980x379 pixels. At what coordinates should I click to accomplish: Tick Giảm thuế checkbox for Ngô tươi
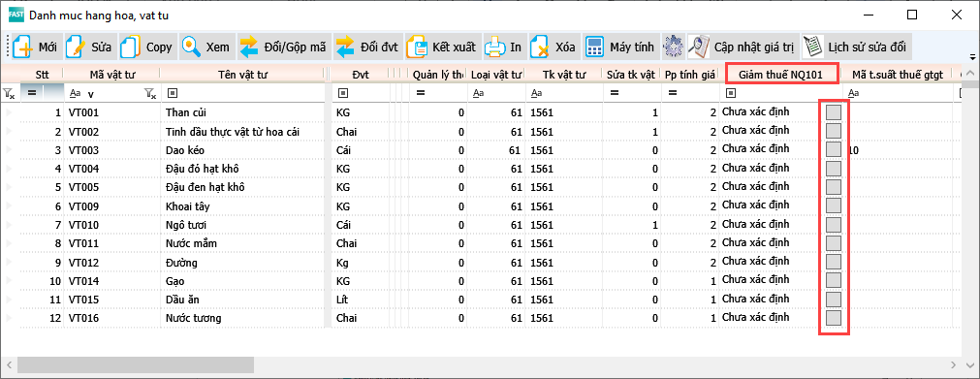(834, 225)
